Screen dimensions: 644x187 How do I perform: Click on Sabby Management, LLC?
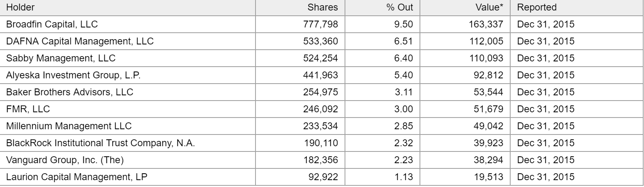point(61,58)
